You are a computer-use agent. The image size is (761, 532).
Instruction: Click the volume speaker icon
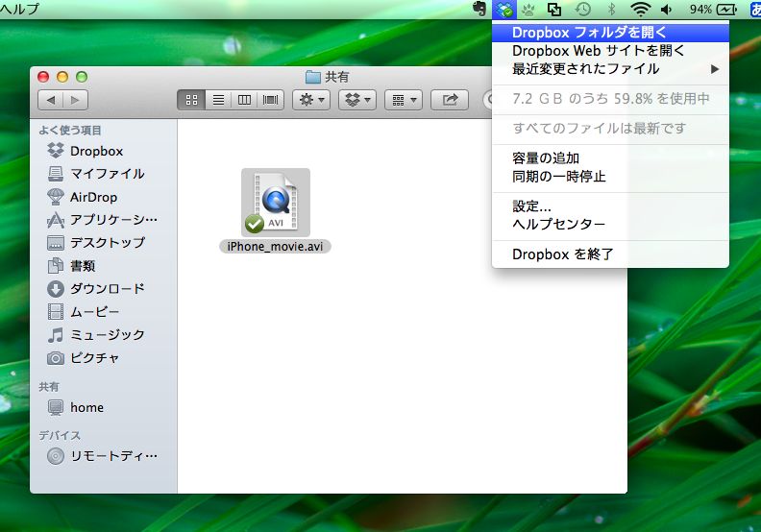[667, 10]
